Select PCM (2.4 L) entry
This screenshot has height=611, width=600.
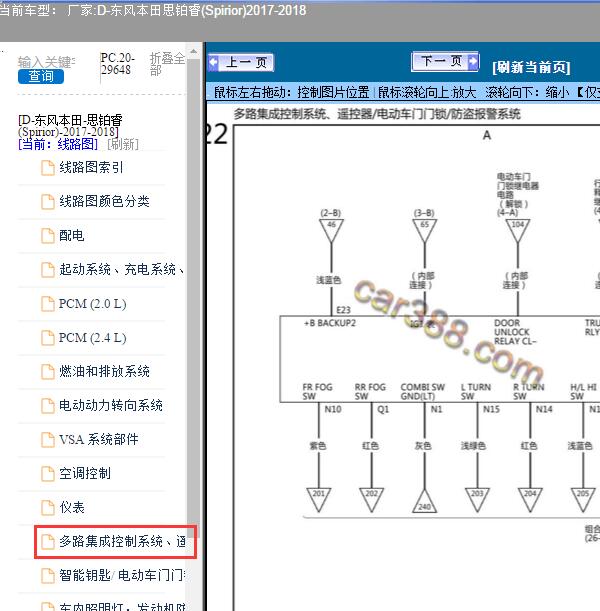[93, 337]
